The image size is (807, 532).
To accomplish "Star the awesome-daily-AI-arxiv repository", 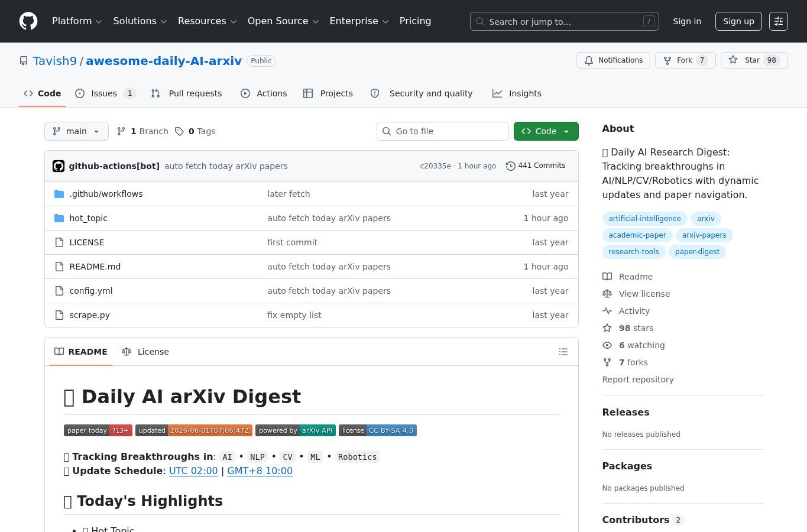I will tap(754, 60).
